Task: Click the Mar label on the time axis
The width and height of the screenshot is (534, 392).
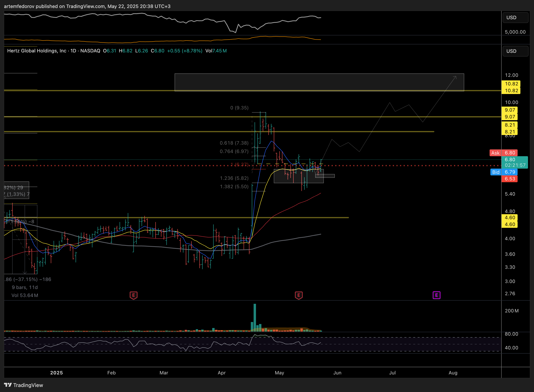Action: [164, 373]
